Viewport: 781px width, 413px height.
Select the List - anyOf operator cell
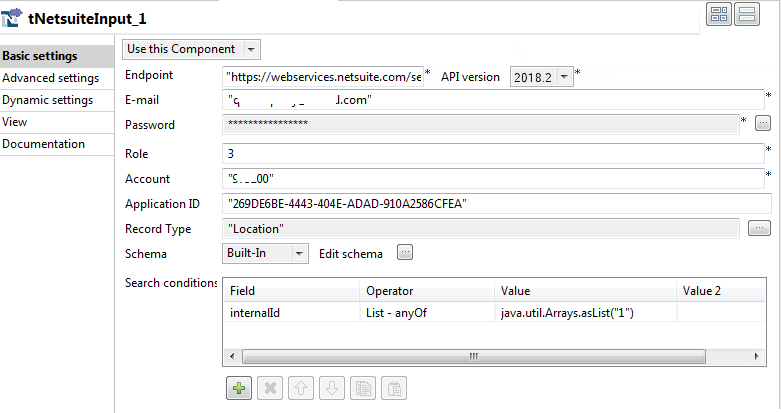pyautogui.click(x=427, y=312)
